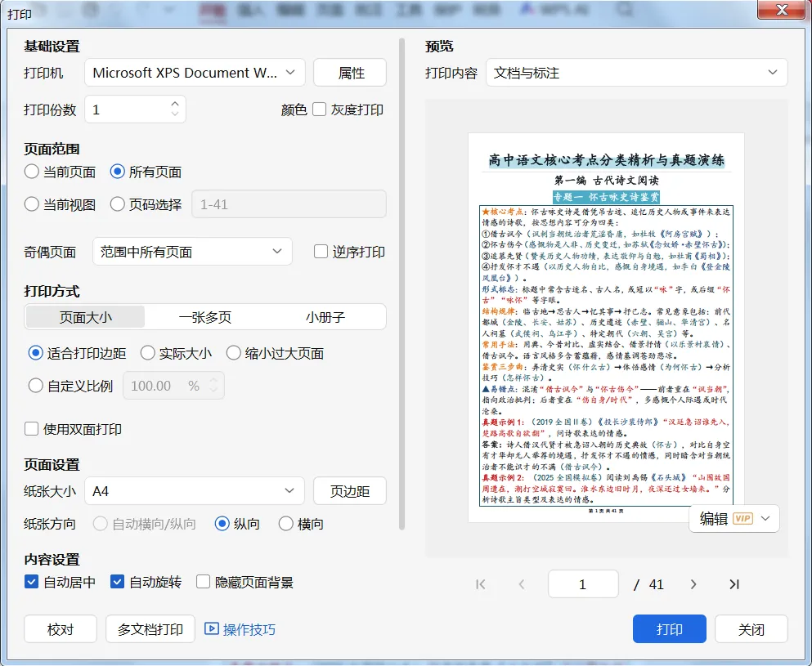Click the document preview thumbnail
This screenshot has width=812, height=666.
(x=607, y=328)
